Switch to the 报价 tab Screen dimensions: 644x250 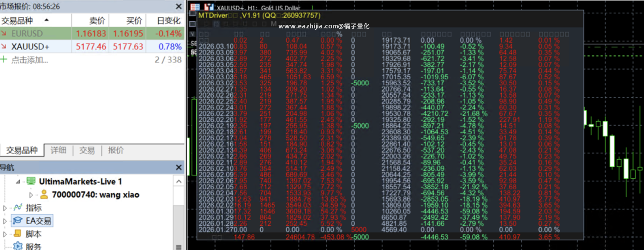[x=116, y=150]
